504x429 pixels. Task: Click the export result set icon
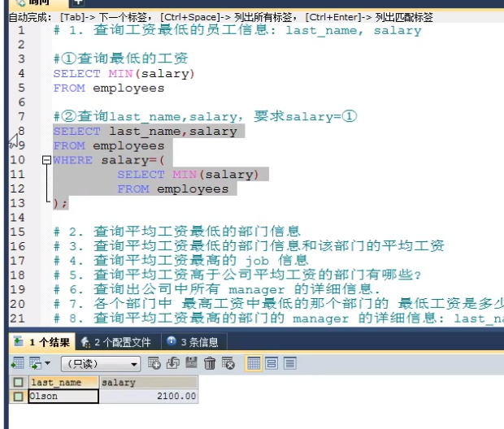[18, 363]
